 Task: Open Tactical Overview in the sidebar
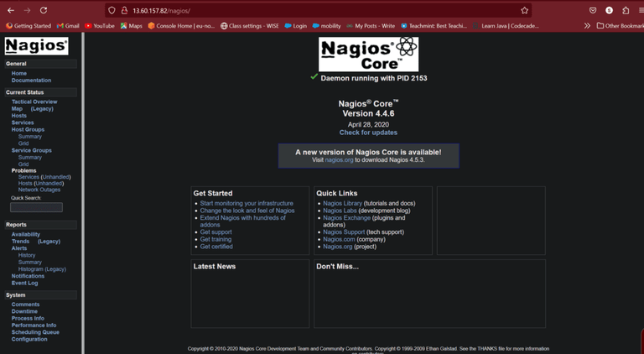pyautogui.click(x=34, y=102)
